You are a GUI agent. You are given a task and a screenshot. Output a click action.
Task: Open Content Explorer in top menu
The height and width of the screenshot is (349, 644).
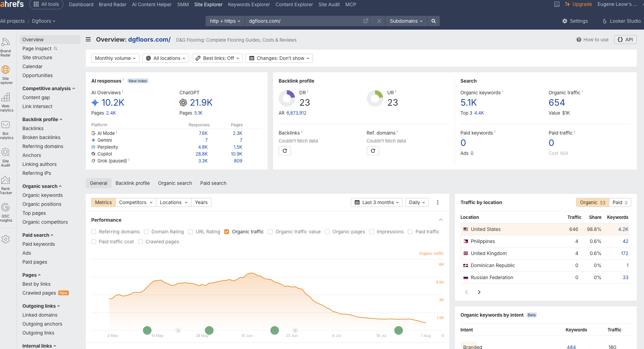pos(294,4)
